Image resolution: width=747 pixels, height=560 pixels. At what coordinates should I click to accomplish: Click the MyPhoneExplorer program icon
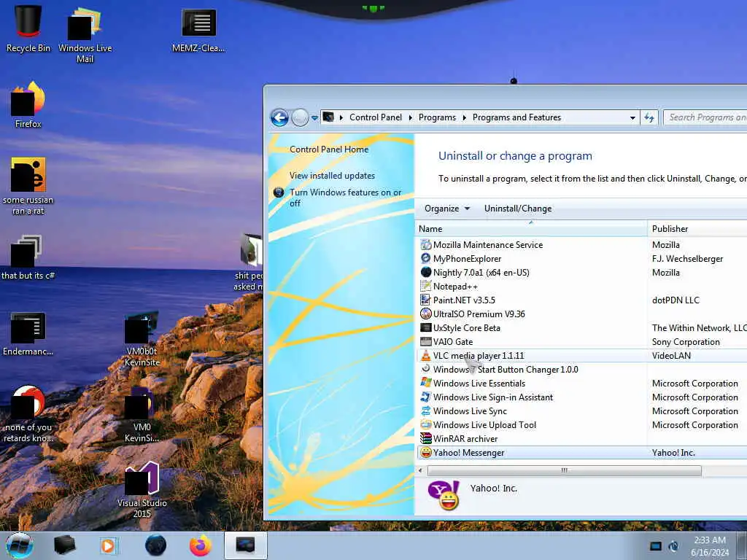(x=425, y=259)
